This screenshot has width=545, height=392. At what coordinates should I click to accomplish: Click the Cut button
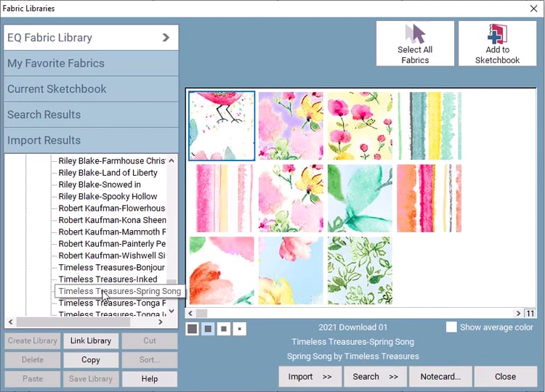(150, 340)
